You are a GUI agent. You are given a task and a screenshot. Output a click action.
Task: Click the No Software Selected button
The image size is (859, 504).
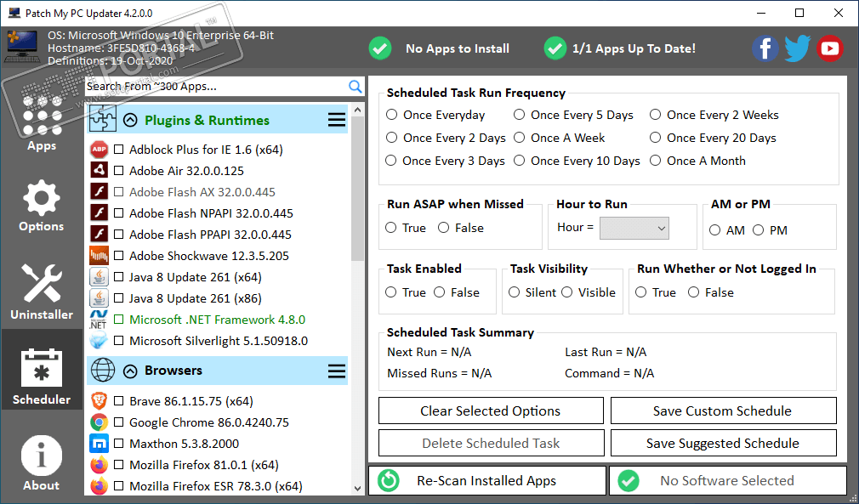728,481
